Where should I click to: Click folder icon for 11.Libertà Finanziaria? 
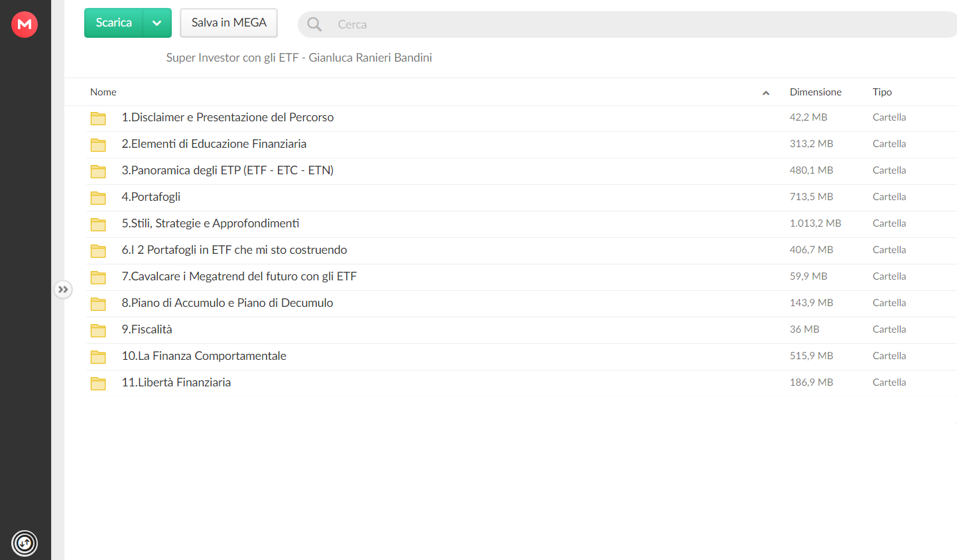[x=98, y=383]
